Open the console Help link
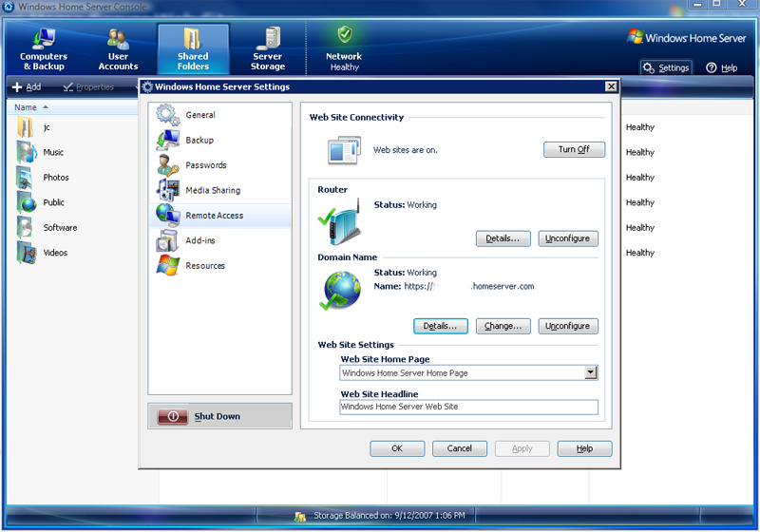This screenshot has height=532, width=760. pyautogui.click(x=722, y=67)
